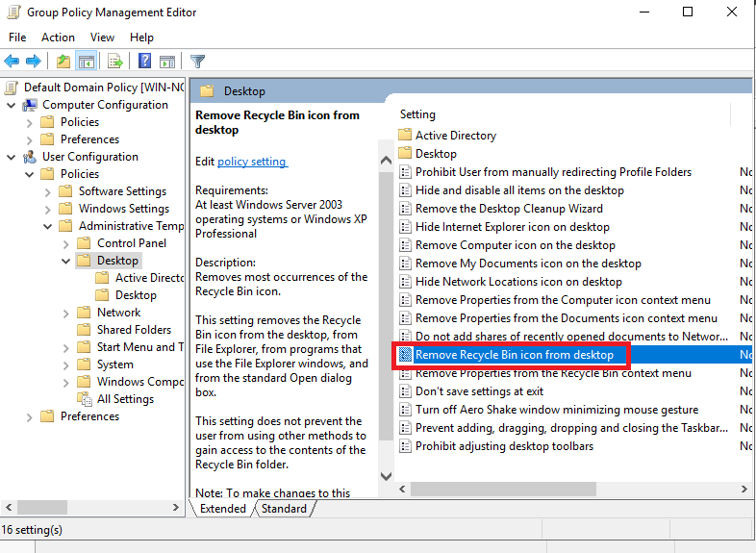This screenshot has width=756, height=553.
Task: Click description pane scroll up arrow
Action: coord(387,160)
